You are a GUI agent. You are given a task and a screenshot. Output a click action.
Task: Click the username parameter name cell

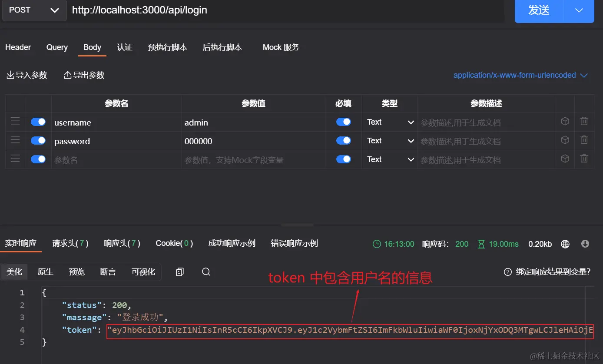click(x=116, y=122)
